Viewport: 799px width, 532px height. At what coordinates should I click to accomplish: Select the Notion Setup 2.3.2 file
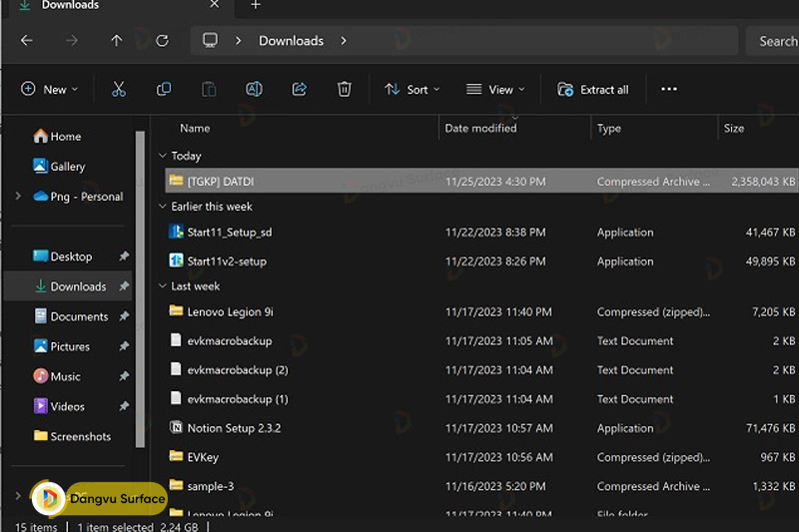click(234, 428)
